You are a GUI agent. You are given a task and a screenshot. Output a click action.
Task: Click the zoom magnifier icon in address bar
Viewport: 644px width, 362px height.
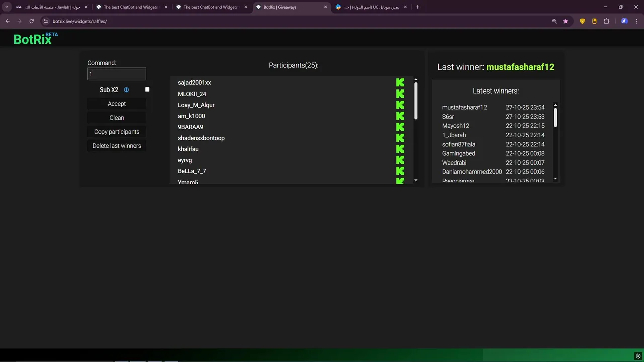[554, 21]
